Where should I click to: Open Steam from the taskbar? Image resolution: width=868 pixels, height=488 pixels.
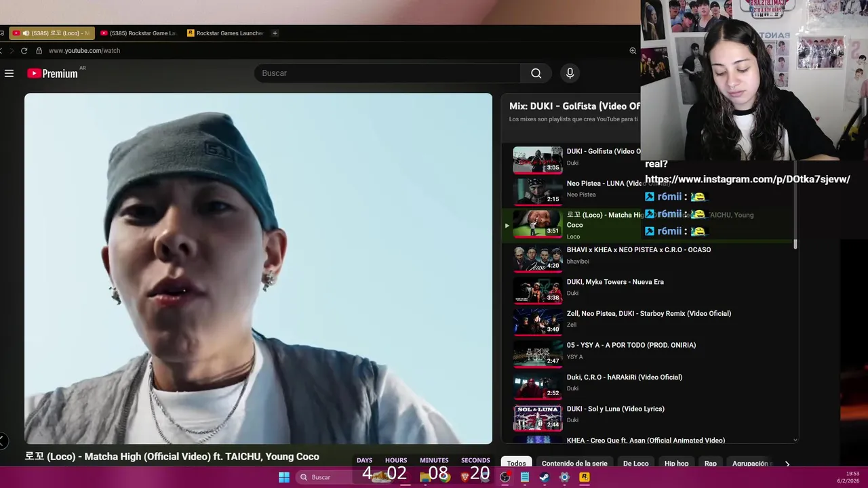[x=545, y=477]
